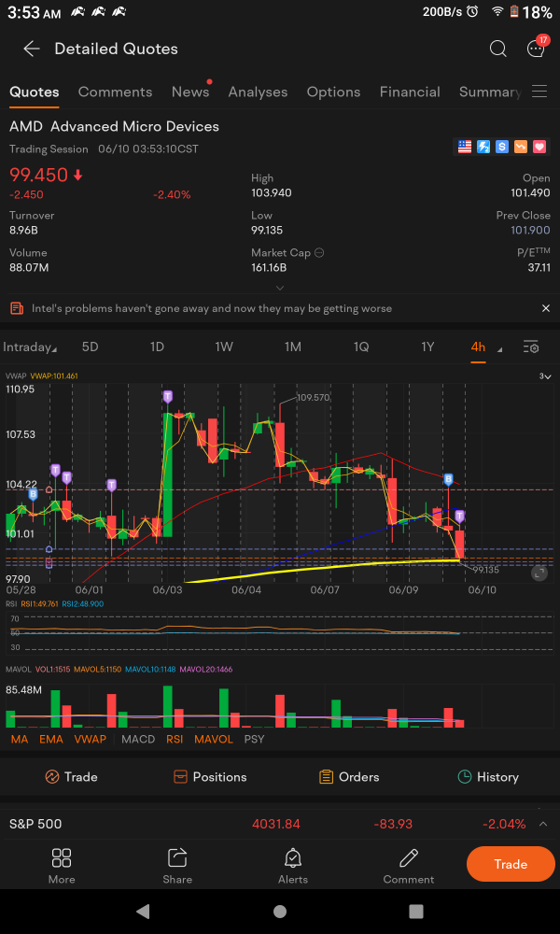Switch to the News tab
This screenshot has height=934, width=560.
pyautogui.click(x=190, y=92)
